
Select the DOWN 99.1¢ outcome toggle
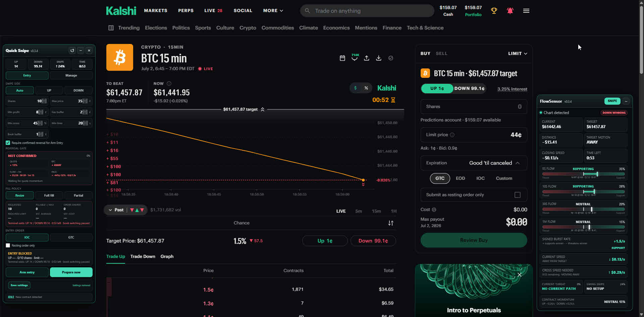point(469,89)
